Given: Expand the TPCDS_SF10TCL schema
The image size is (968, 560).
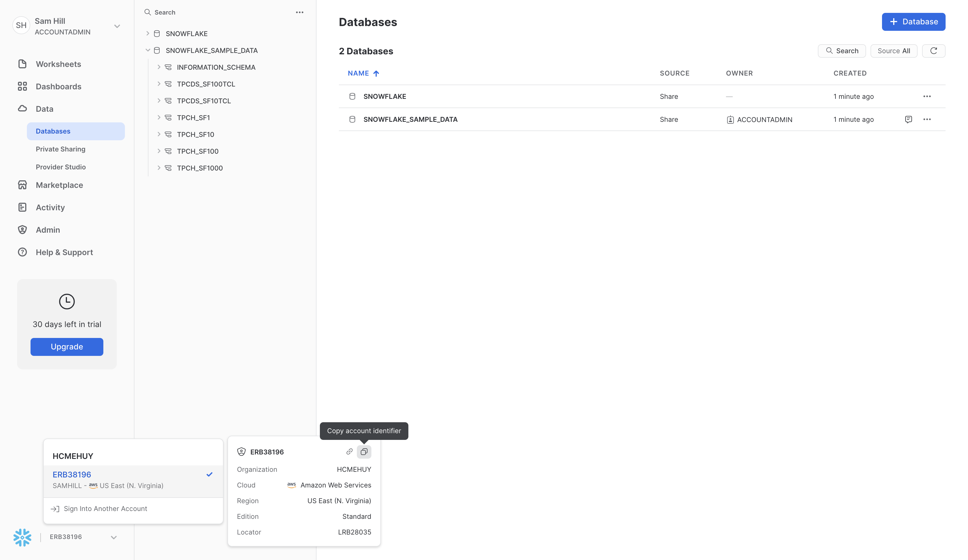Looking at the screenshot, I should coord(159,101).
